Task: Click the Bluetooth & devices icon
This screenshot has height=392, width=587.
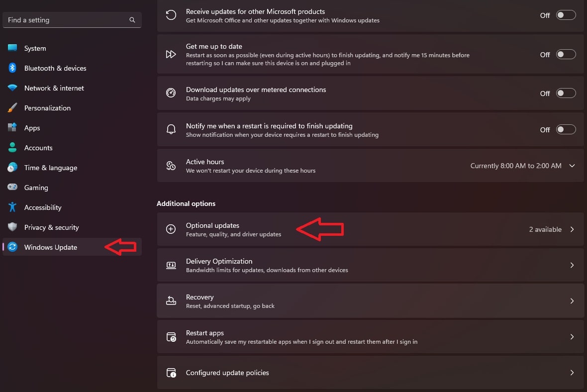Action: (x=12, y=68)
